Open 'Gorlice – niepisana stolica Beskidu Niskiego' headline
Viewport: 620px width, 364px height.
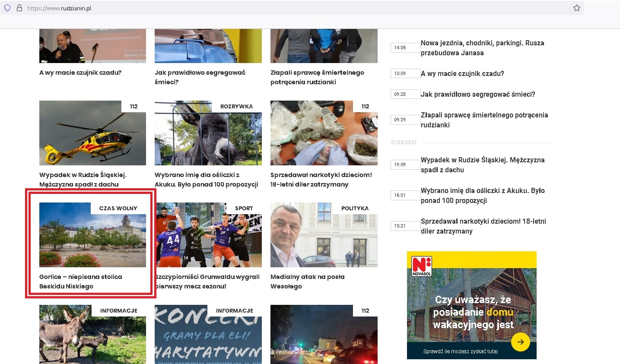coord(81,282)
